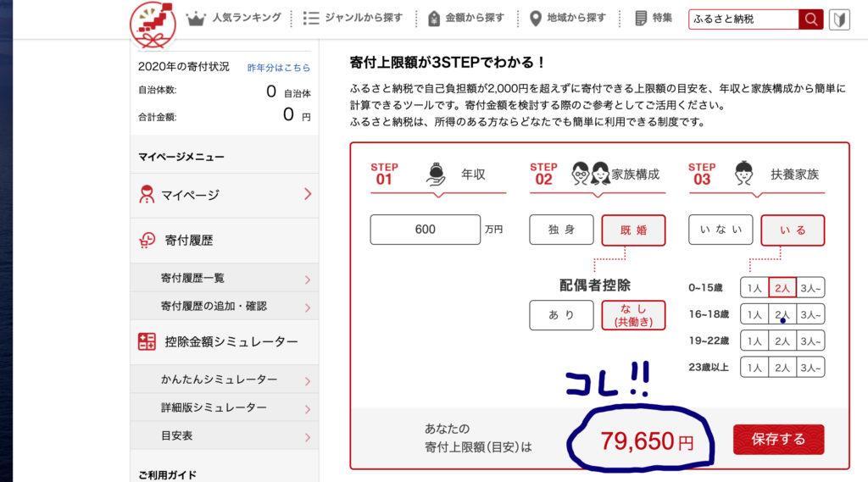868x482 pixels.
Task: Open マイページ via its chevron
Action: tap(308, 194)
